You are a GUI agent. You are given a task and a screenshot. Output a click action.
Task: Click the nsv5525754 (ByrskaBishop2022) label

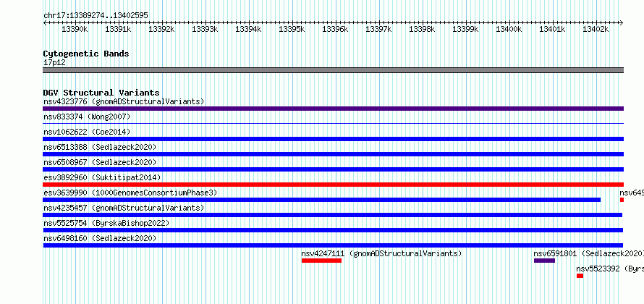click(x=106, y=223)
